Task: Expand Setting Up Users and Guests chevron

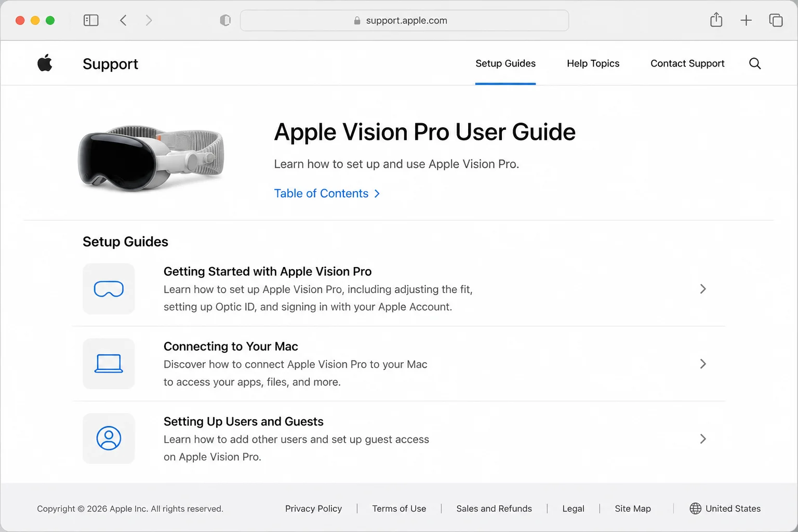Action: 702,439
